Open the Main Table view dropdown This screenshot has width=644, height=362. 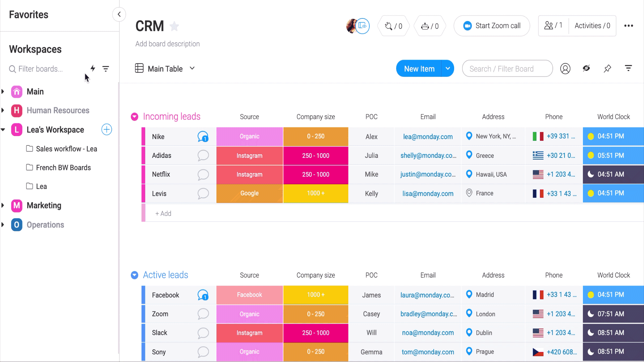[192, 68]
